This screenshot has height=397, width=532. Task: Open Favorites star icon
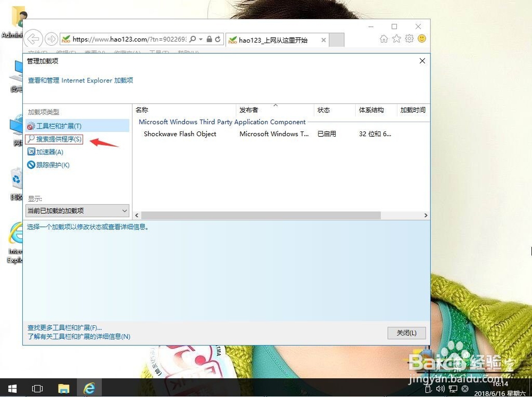[397, 39]
